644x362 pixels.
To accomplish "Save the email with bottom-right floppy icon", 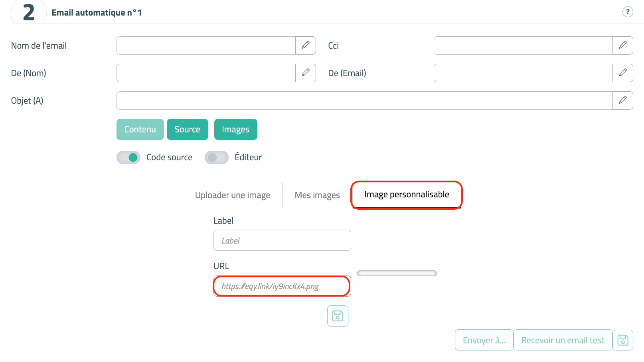I will (x=622, y=340).
